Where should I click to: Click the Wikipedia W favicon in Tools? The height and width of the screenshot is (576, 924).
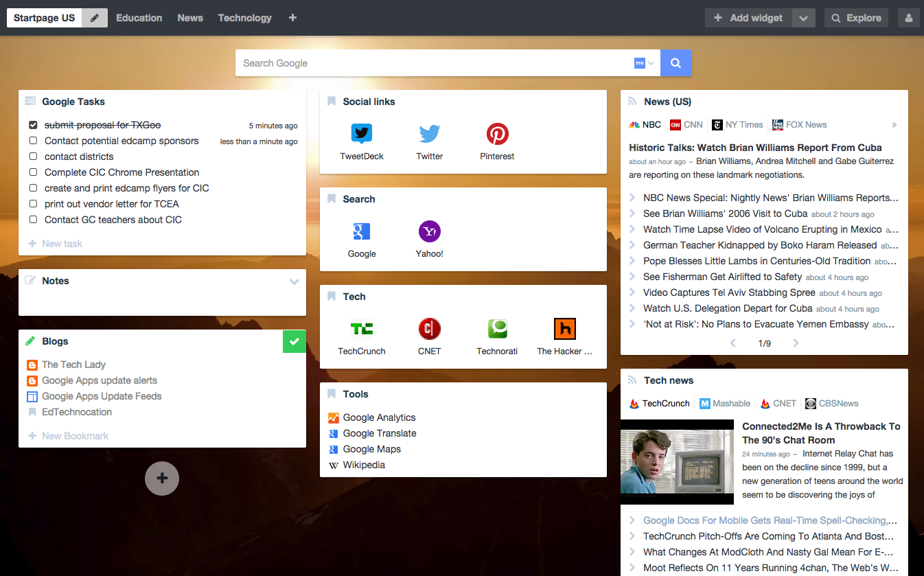334,465
